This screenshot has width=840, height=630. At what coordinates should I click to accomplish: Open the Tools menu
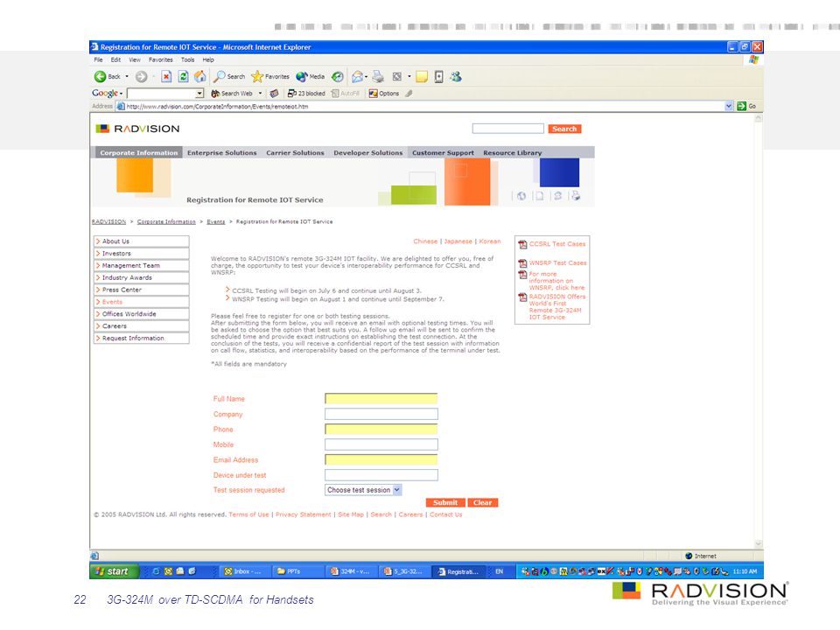(187, 60)
